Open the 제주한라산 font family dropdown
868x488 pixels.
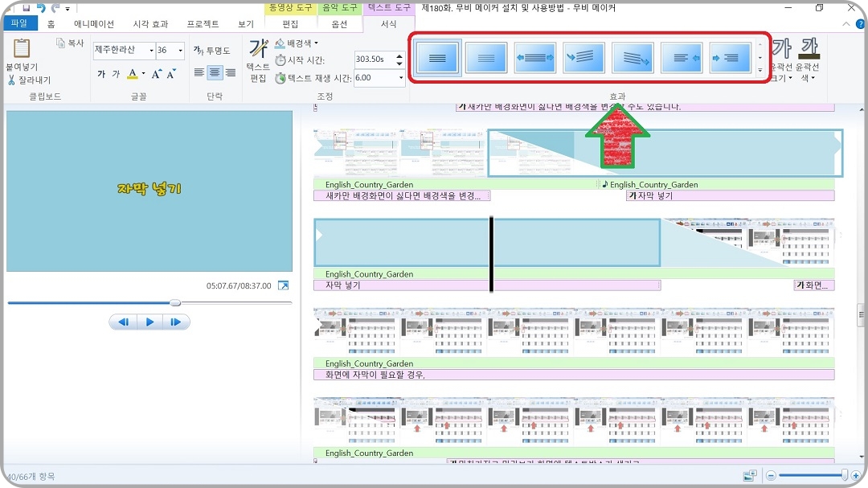151,51
